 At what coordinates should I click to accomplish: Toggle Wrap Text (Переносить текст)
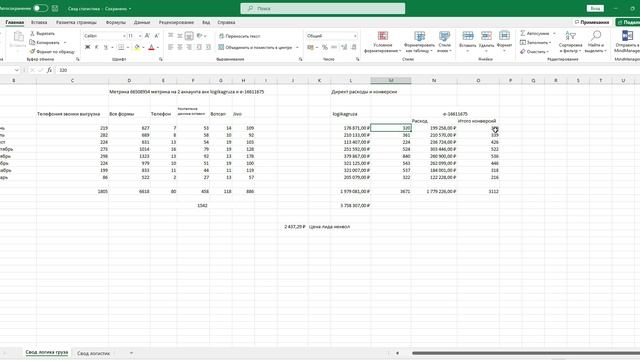240,36
